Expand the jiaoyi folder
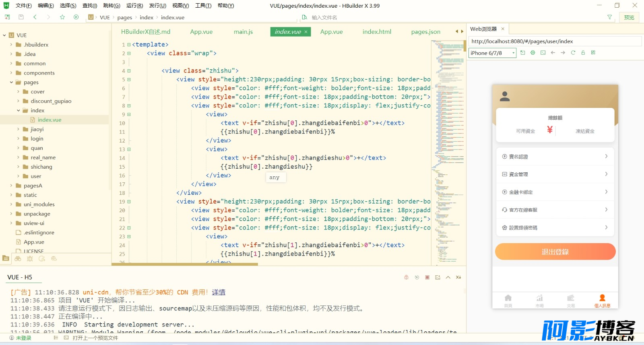 tap(19, 129)
